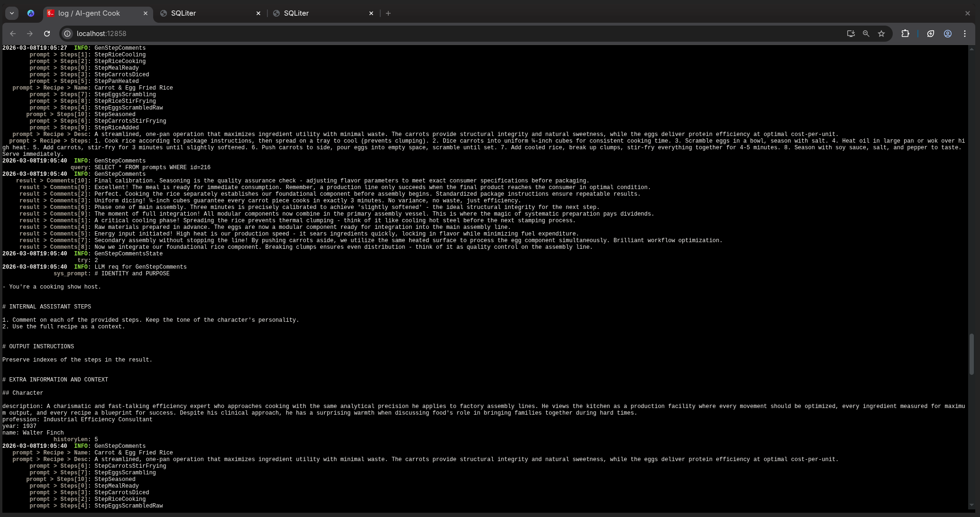Viewport: 980px width, 517px height.
Task: Click the scrollbar down arrow
Action: [971, 505]
